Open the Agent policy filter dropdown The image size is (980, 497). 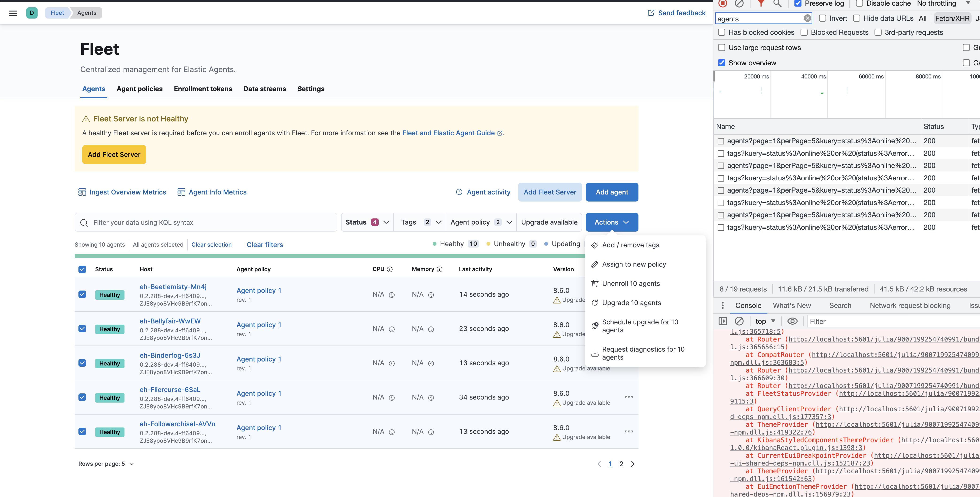click(481, 222)
